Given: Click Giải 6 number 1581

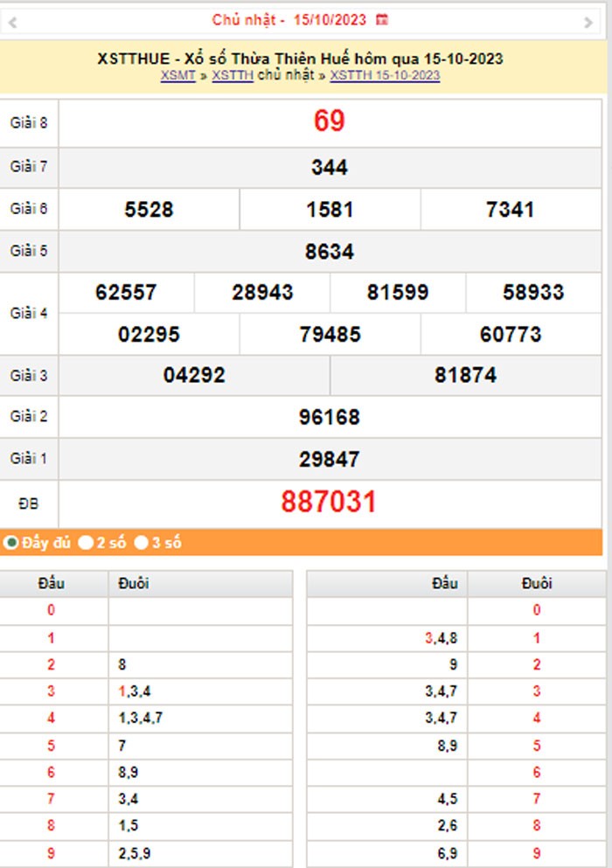Looking at the screenshot, I should (330, 209).
